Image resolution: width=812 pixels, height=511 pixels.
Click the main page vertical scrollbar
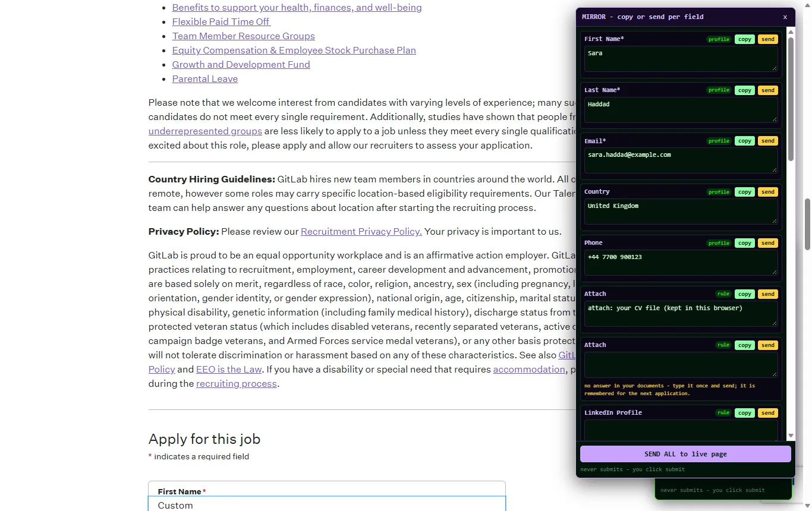tap(808, 225)
